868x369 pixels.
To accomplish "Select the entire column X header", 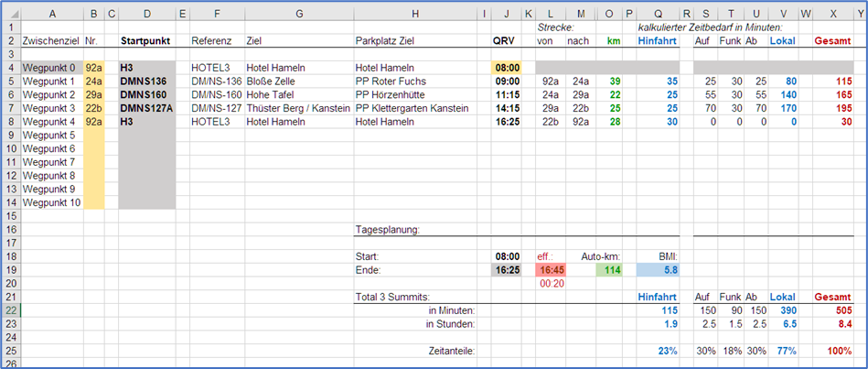I will click(x=833, y=13).
